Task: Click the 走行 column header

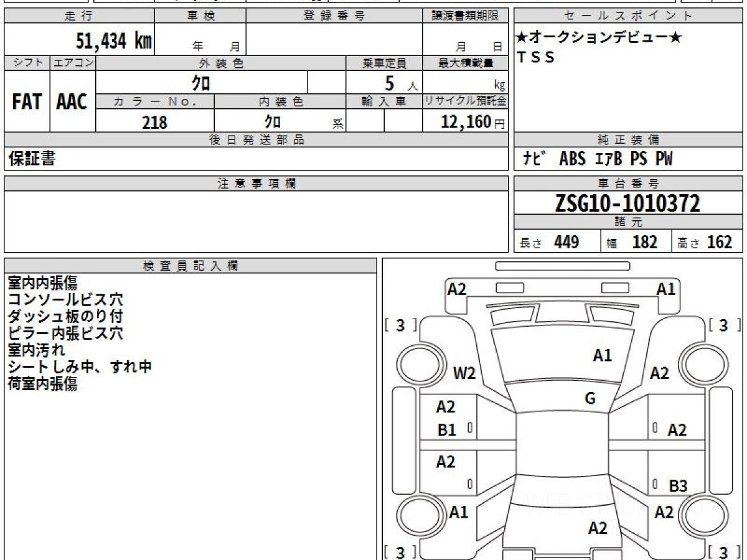Action: (79, 16)
